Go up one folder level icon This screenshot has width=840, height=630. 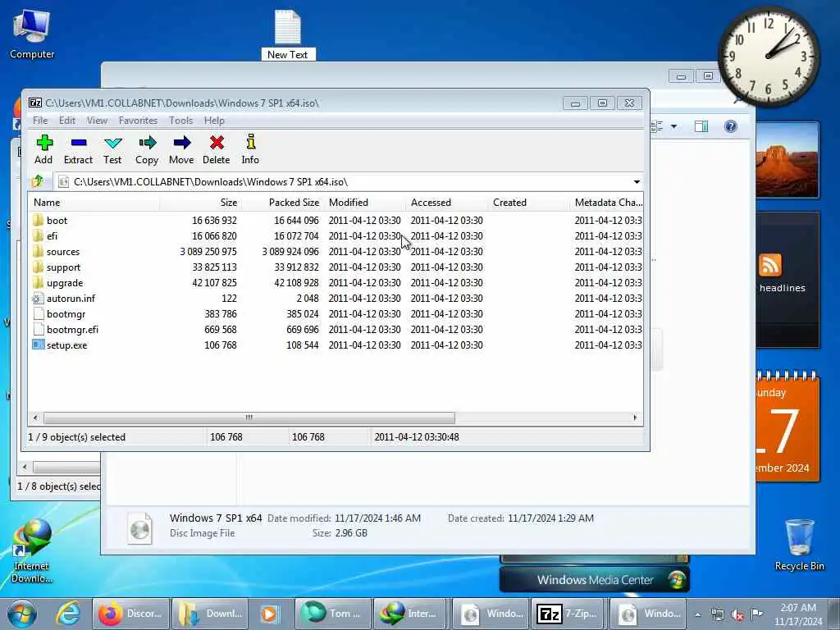point(38,181)
